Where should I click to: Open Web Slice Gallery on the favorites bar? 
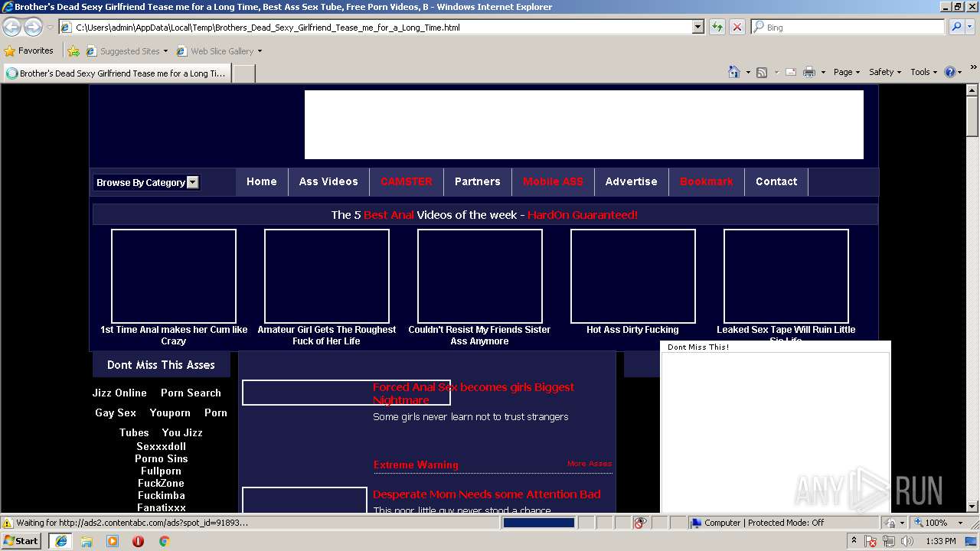(x=219, y=51)
